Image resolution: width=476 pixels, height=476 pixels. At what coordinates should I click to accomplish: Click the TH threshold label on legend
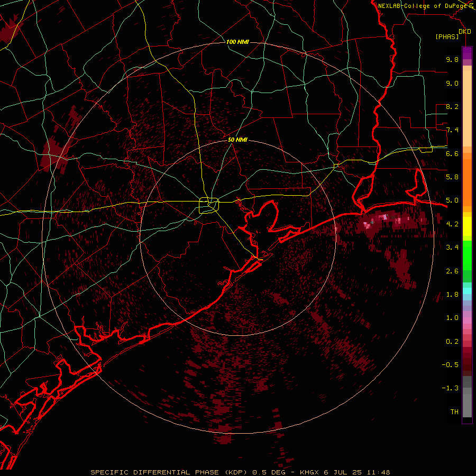[454, 412]
